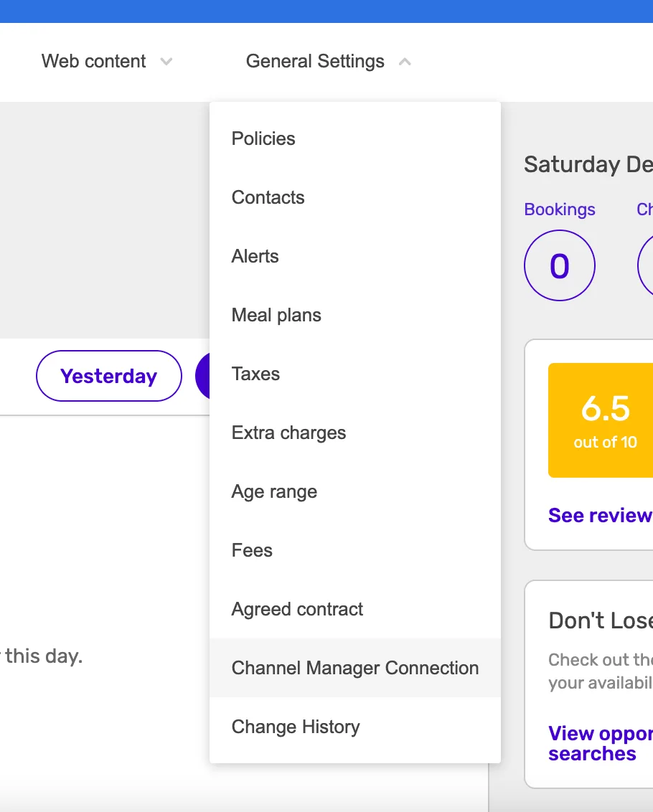Viewport: 653px width, 812px height.
Task: Click the 6.5 out of 10 score tile
Action: [x=601, y=420]
